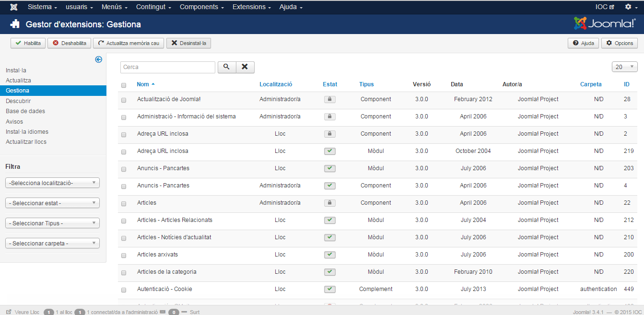Toggle status of Articles - Notícies d'actualitat
Image resolution: width=644 pixels, height=315 pixels.
pyautogui.click(x=329, y=237)
